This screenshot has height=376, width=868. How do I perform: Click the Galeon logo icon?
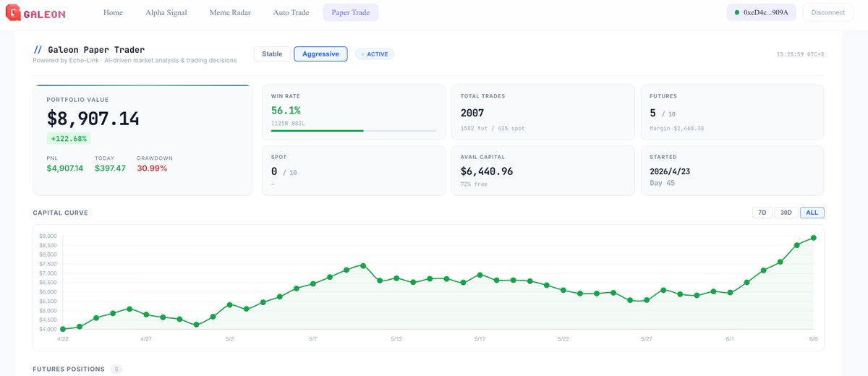pos(12,13)
